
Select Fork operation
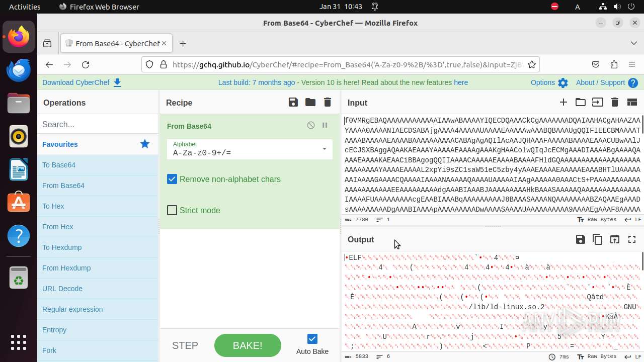click(x=98, y=350)
